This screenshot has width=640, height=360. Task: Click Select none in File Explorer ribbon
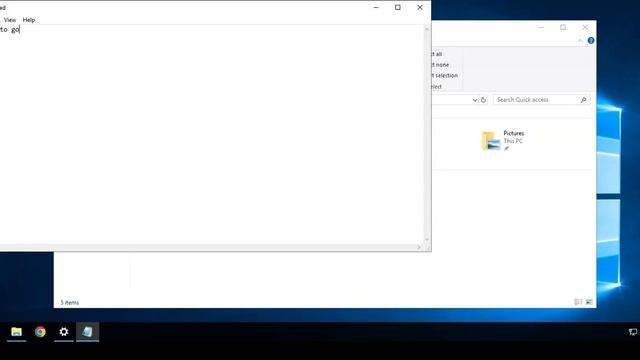440,65
